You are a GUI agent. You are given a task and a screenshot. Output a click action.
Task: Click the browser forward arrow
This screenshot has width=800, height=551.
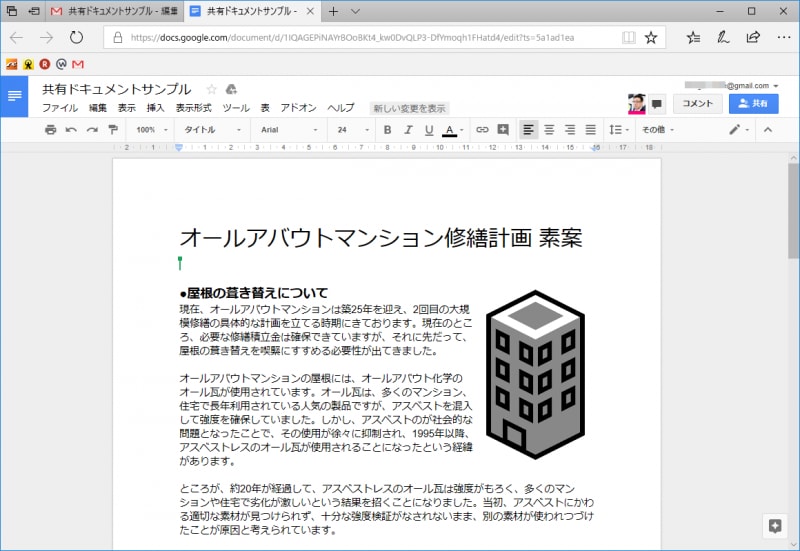[46, 37]
